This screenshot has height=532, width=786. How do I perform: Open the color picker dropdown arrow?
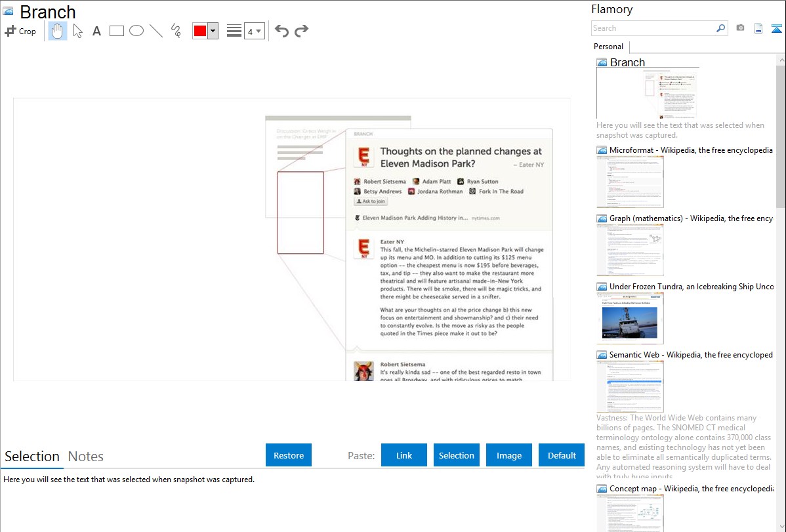213,31
